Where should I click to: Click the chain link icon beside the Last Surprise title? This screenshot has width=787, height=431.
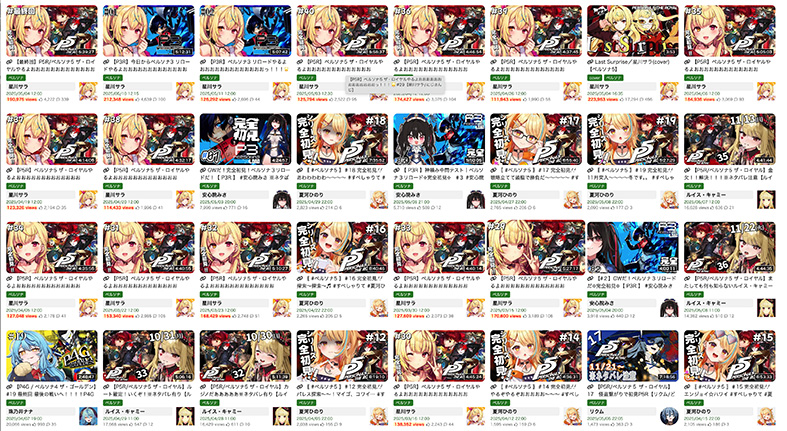tap(591, 62)
